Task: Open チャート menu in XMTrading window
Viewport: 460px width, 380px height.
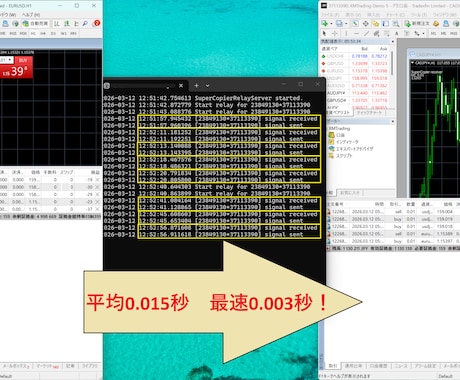Action: coord(396,15)
